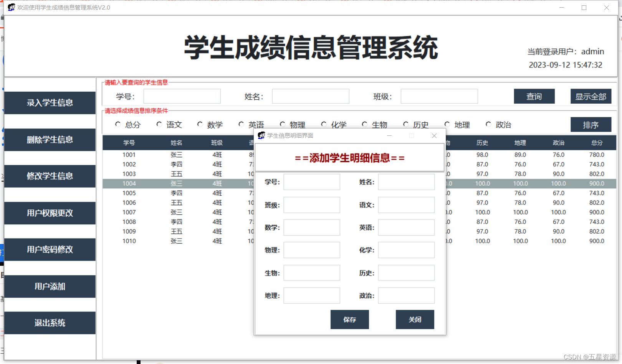Click the 排序 button
The image size is (622, 364).
[591, 124]
